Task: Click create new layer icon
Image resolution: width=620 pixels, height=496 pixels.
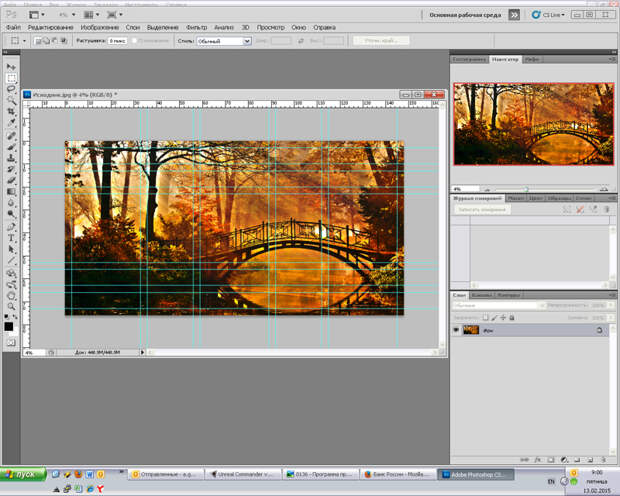Action: (x=590, y=460)
